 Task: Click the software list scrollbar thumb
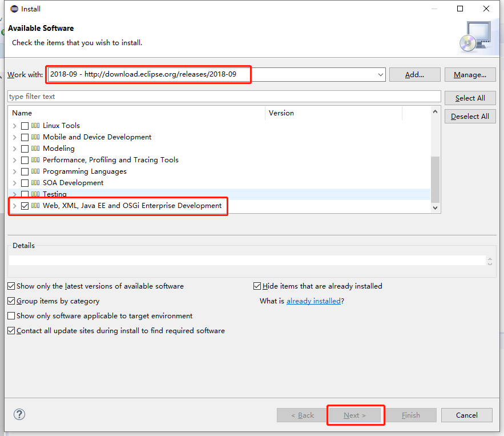pos(435,179)
